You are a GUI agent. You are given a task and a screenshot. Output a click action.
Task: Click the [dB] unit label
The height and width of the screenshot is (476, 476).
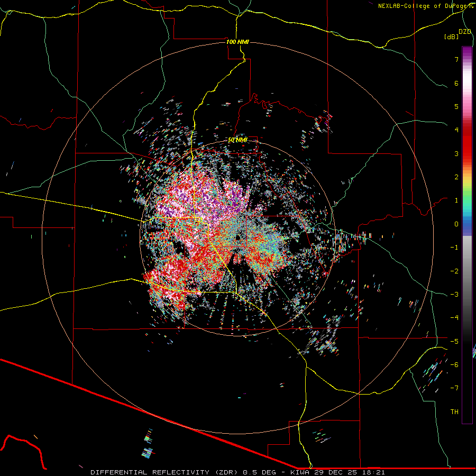(452, 36)
